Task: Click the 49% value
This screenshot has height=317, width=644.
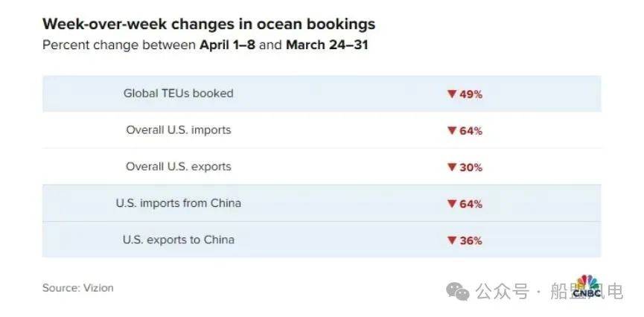Action: point(471,95)
